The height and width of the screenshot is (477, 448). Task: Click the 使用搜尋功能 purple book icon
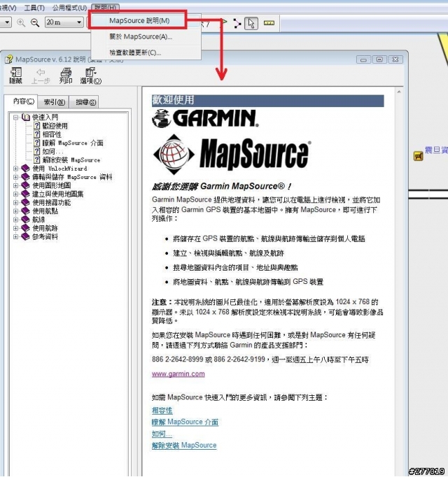coord(26,202)
